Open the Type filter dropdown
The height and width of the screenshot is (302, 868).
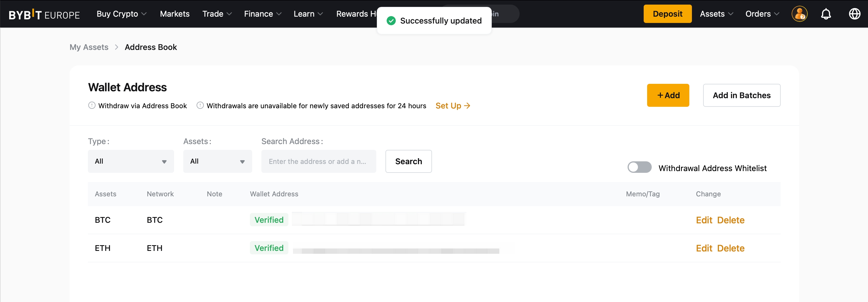coord(131,161)
